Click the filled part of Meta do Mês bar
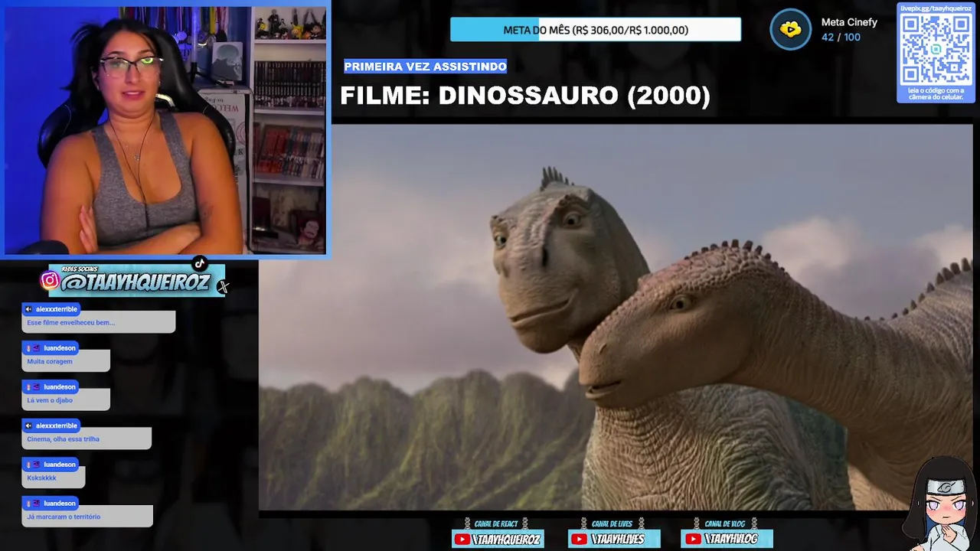Viewport: 980px width, 551px height. pos(495,30)
